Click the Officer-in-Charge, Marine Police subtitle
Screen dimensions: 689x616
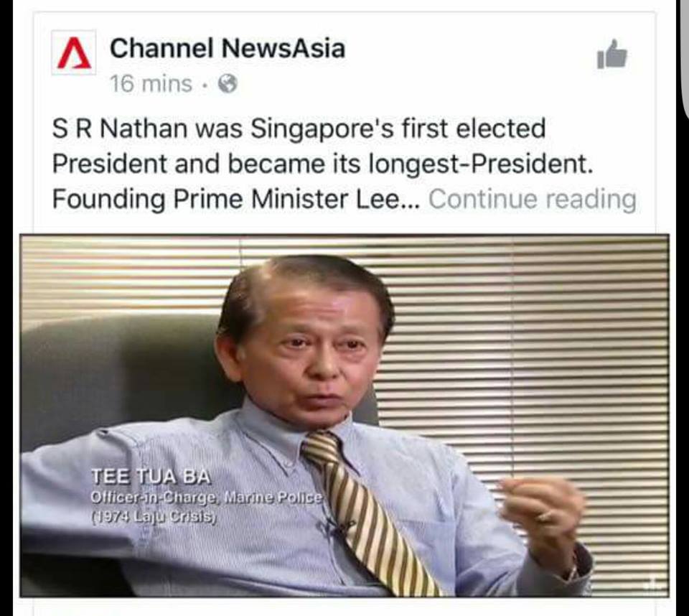tap(207, 498)
